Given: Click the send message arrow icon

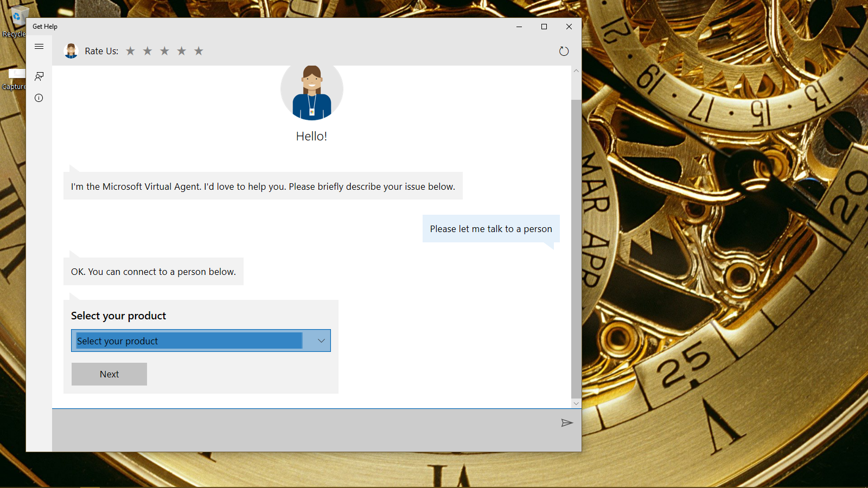Looking at the screenshot, I should [x=567, y=423].
